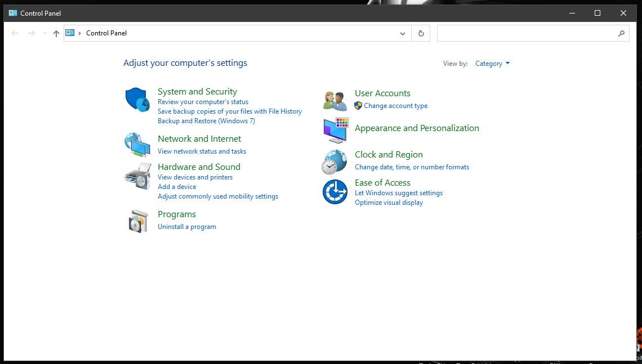Click the Clock and Region globe icon
Screen dimensions: 642x364
(335, 161)
